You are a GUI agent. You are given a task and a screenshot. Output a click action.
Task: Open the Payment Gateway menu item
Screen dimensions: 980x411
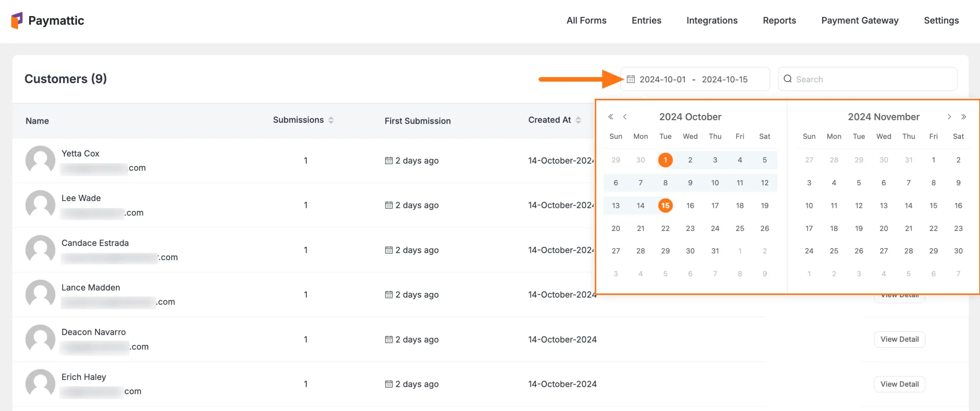[x=860, y=20]
